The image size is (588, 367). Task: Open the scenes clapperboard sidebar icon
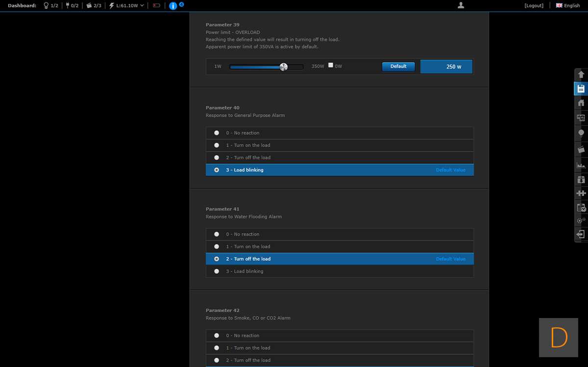[581, 149]
